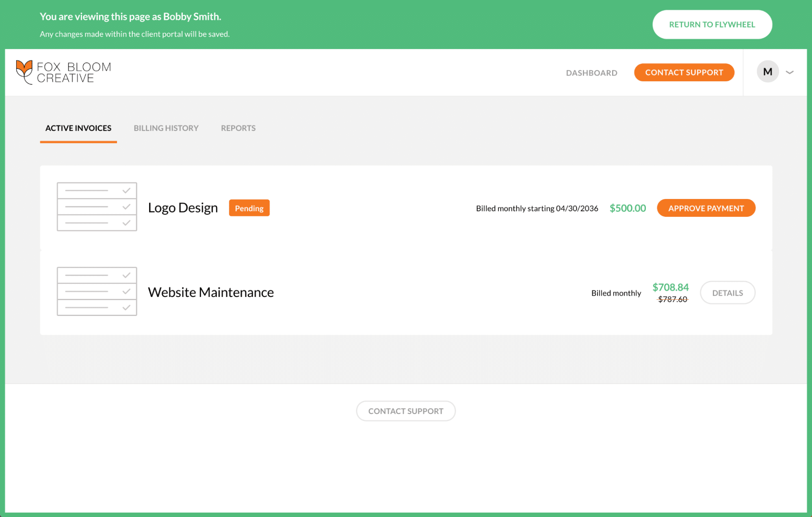
Task: Click the Website Maintenance invoice checklist icon
Action: [97, 291]
